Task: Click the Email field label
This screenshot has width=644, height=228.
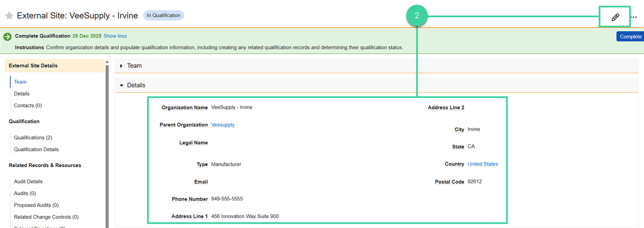Action: tap(201, 182)
